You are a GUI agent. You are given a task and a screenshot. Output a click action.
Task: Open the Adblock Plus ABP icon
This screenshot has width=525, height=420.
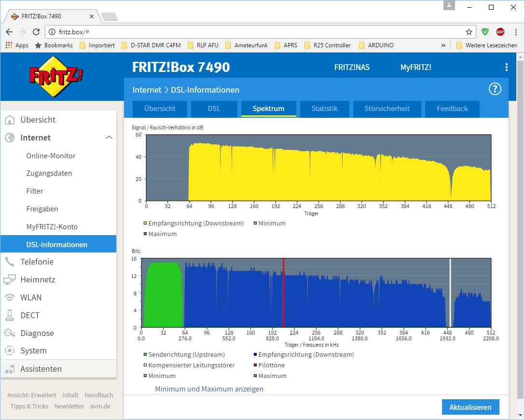pos(500,32)
